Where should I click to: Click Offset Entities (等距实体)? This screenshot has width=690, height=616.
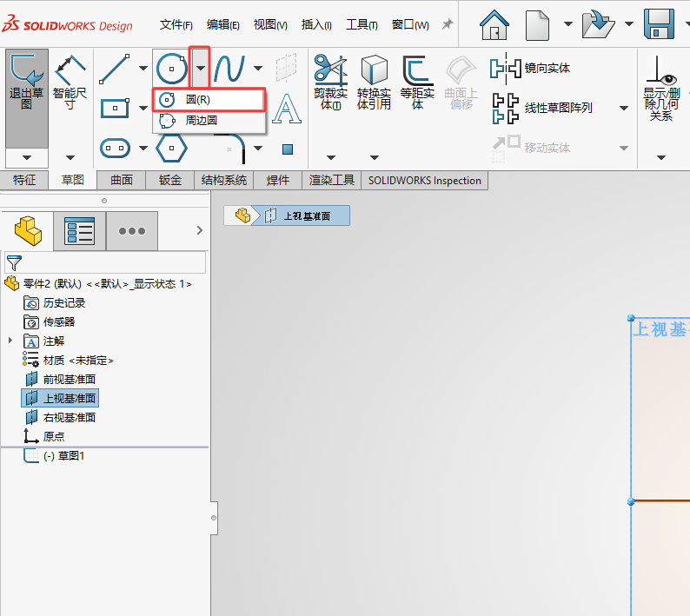point(417,82)
